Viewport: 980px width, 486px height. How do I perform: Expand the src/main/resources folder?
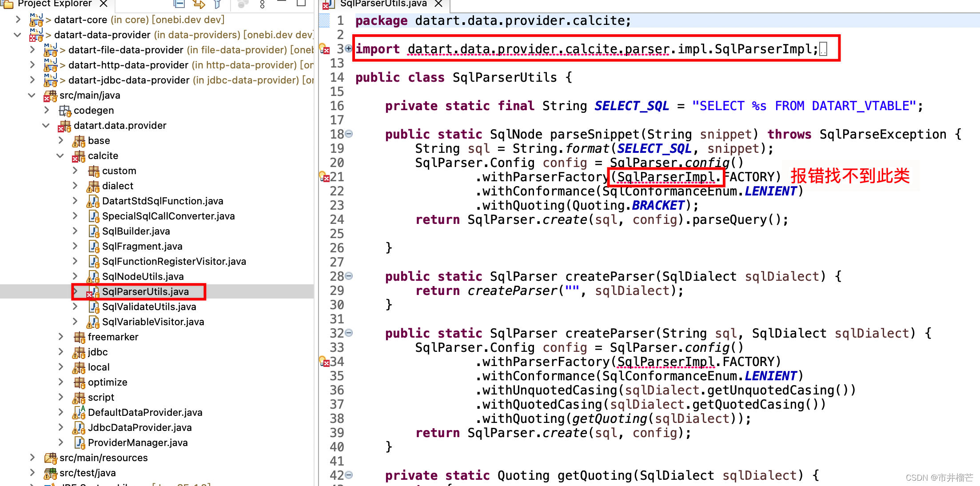tap(32, 457)
